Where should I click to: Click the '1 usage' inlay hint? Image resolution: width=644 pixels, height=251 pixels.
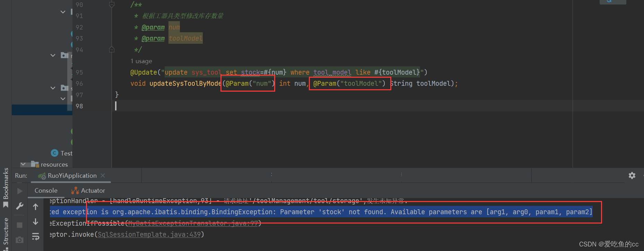(x=141, y=61)
